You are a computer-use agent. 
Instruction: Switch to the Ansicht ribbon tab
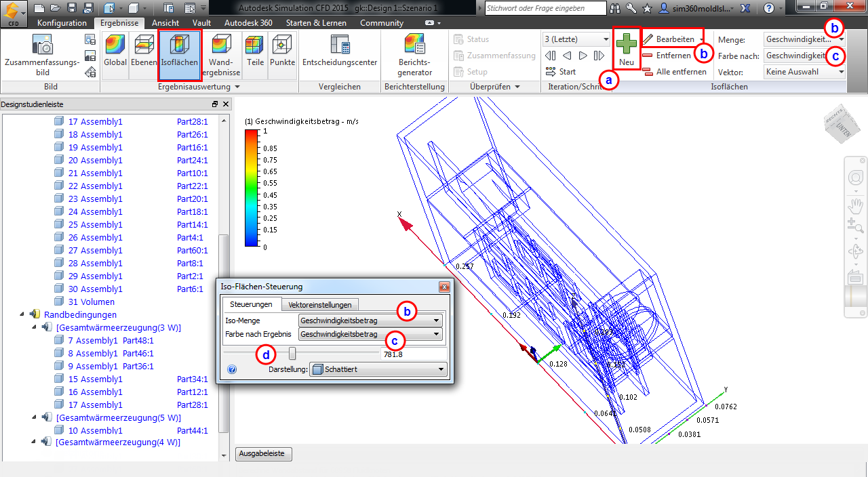[x=165, y=23]
